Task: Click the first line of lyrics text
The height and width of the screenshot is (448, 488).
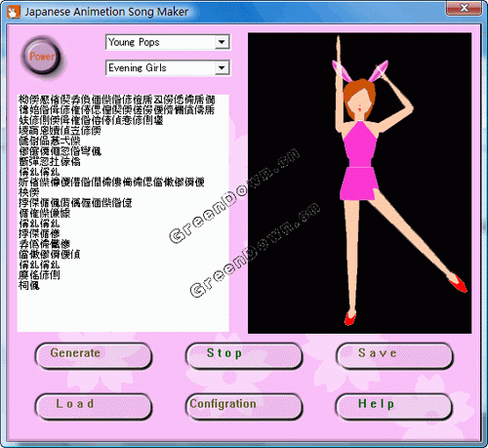Action: pyautogui.click(x=117, y=100)
